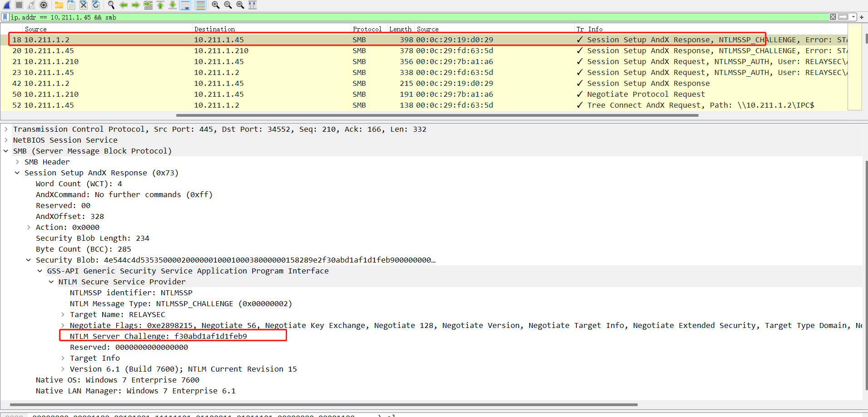The width and height of the screenshot is (868, 417).
Task: Select NTLM Message Type NTLMSSP_CHALLENGE field
Action: coord(181,303)
